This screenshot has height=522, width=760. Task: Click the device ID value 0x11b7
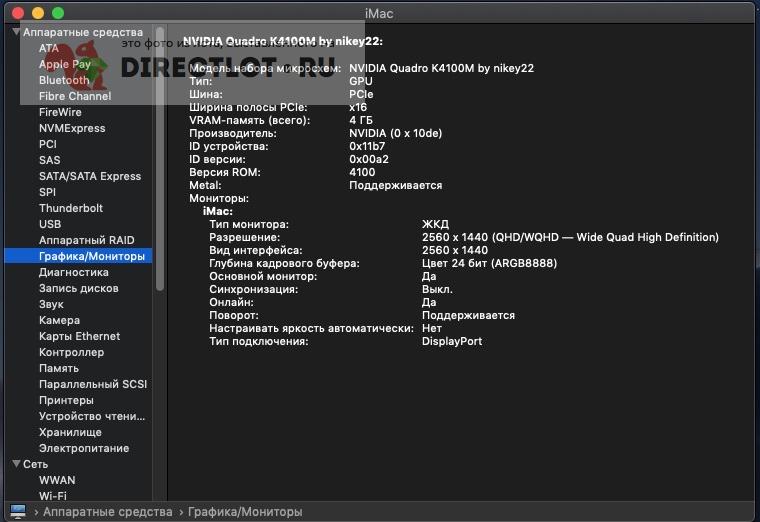click(367, 146)
